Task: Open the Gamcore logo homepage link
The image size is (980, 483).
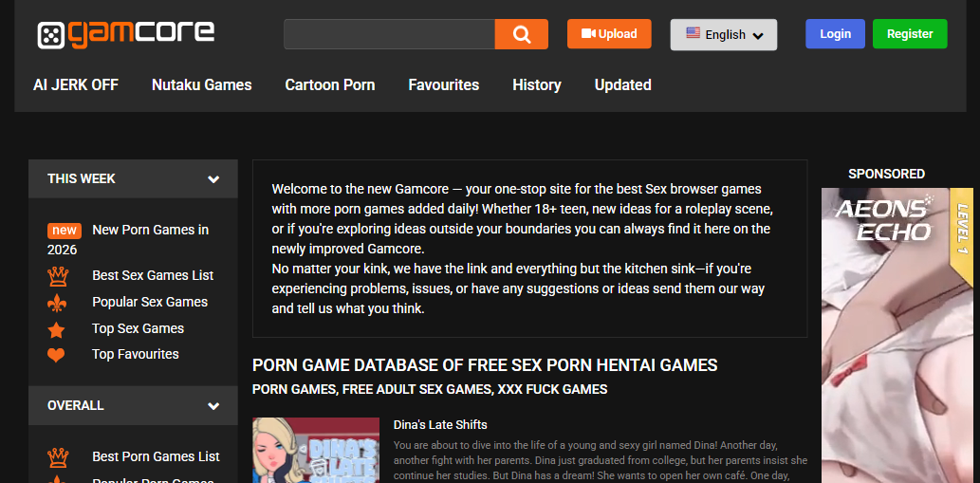Action: [x=125, y=34]
